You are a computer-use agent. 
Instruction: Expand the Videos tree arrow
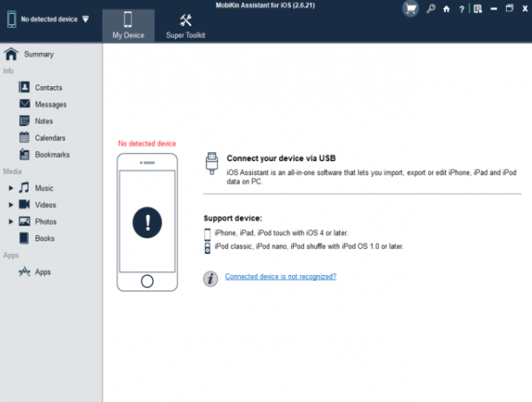(10, 204)
